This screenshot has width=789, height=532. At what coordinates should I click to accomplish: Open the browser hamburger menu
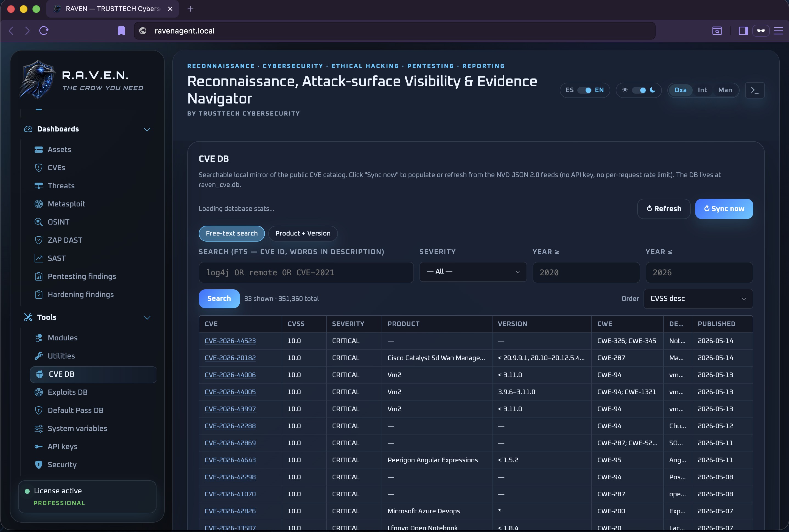pyautogui.click(x=779, y=31)
